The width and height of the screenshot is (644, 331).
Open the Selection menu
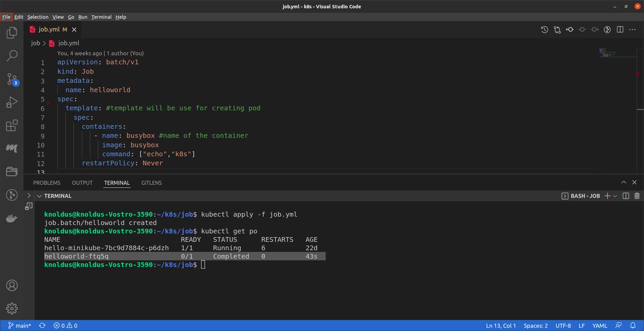(38, 17)
